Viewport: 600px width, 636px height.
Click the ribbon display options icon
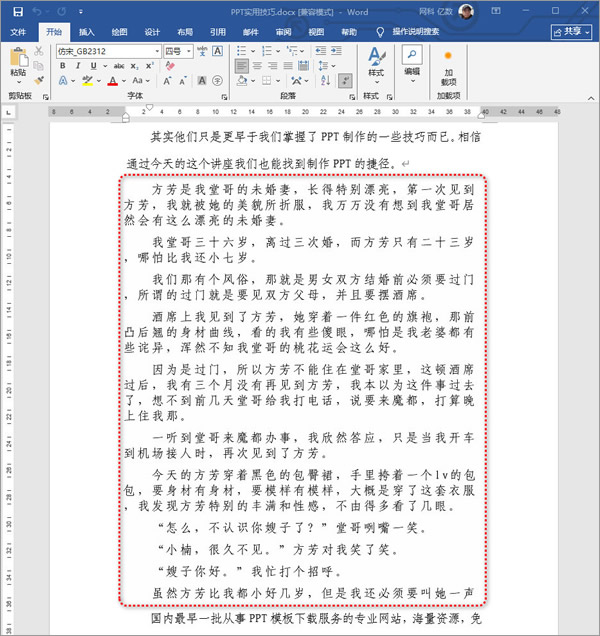495,11
